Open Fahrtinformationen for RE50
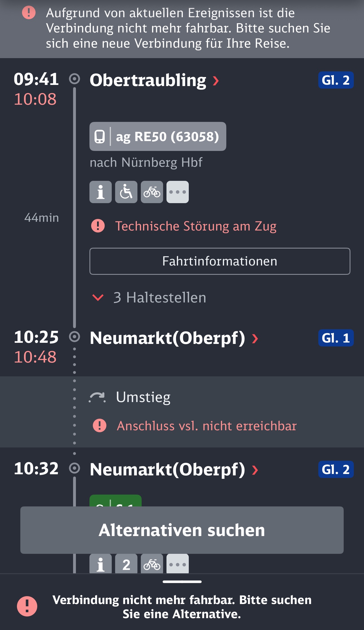The image size is (364, 630). 220,261
